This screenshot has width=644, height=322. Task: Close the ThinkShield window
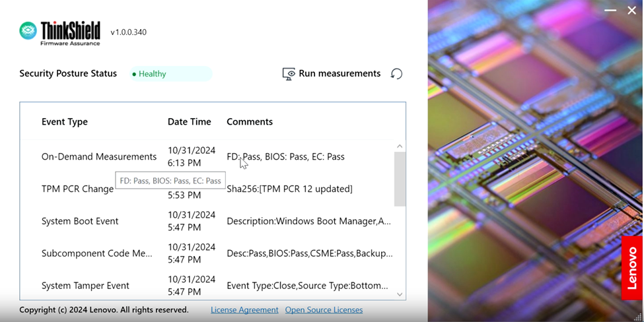[631, 11]
